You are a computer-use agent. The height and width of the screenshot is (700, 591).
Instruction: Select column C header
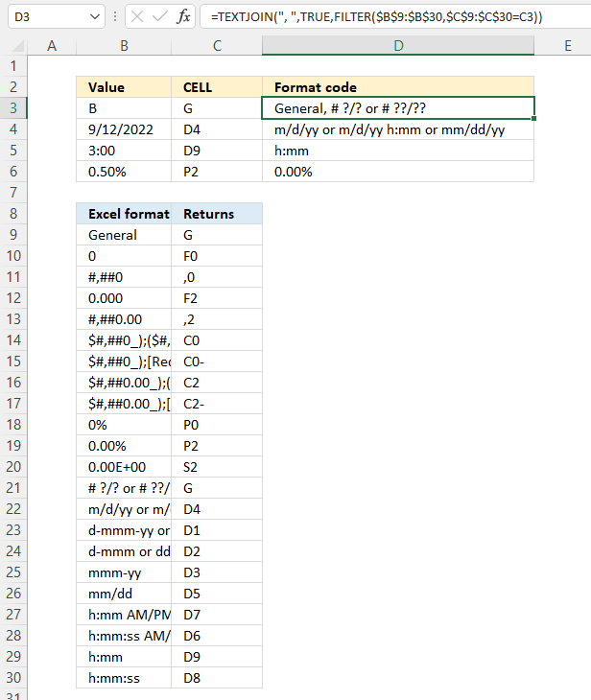[217, 45]
